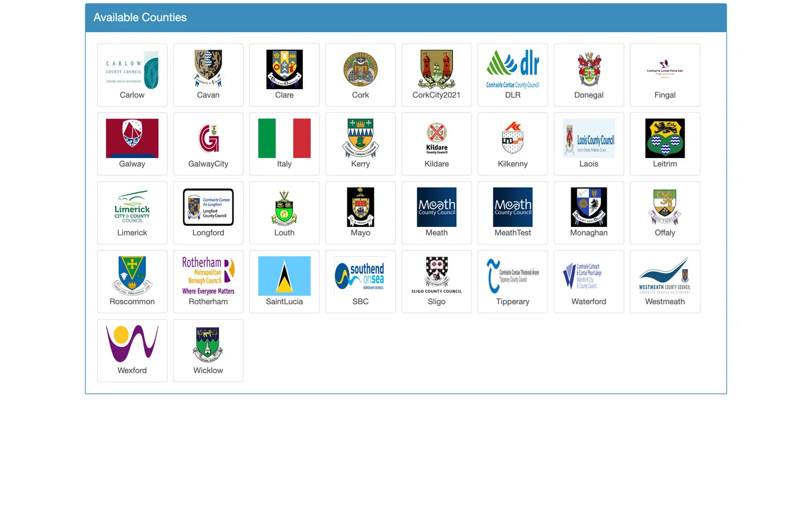Open the Kilkenny crest logo

click(513, 138)
